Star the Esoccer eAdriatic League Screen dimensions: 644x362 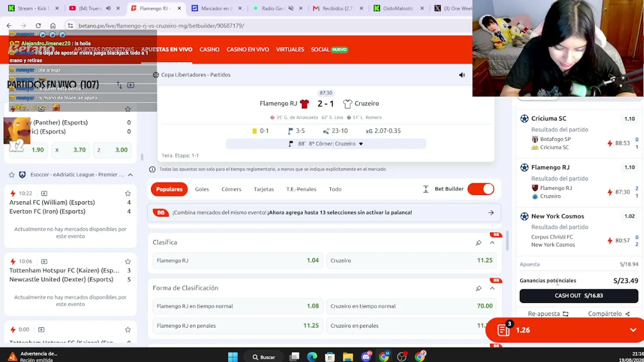(x=12, y=174)
